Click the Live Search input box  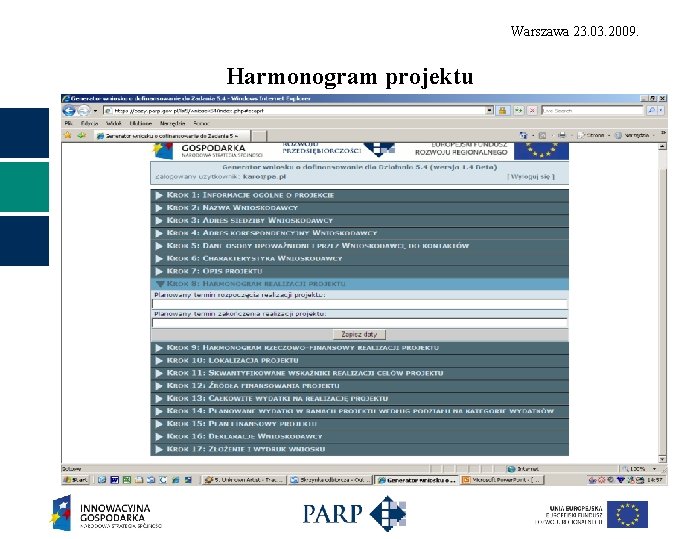pos(592,110)
